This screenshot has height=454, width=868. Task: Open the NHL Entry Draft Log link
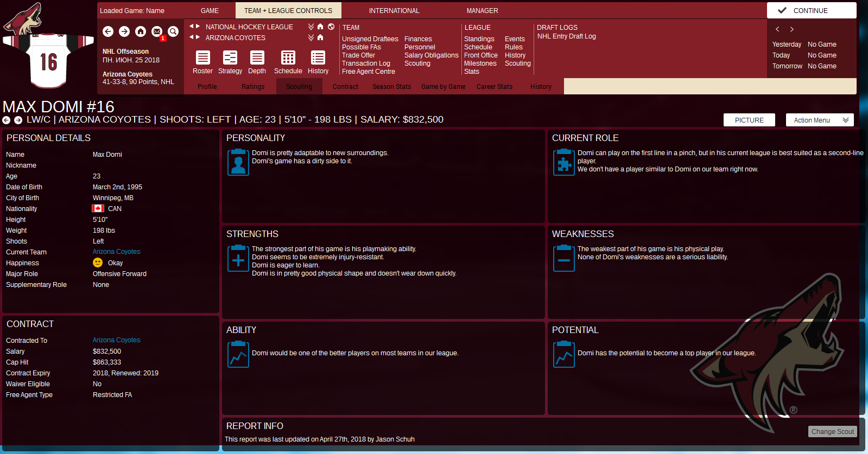coord(567,36)
